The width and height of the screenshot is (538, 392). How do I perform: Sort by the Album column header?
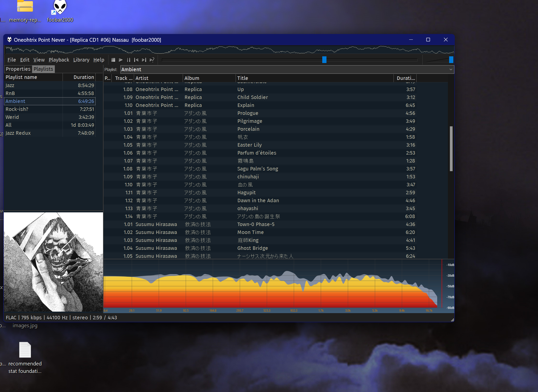coord(209,78)
